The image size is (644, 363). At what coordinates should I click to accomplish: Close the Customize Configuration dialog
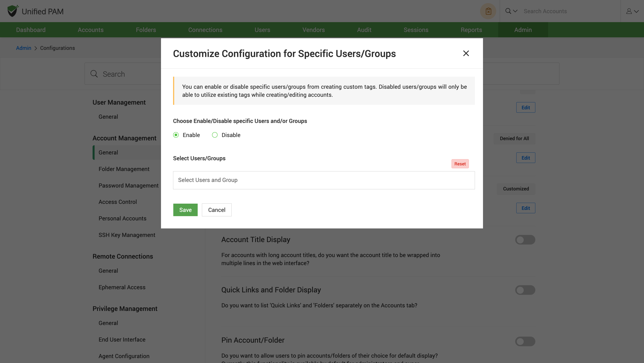coord(466,53)
